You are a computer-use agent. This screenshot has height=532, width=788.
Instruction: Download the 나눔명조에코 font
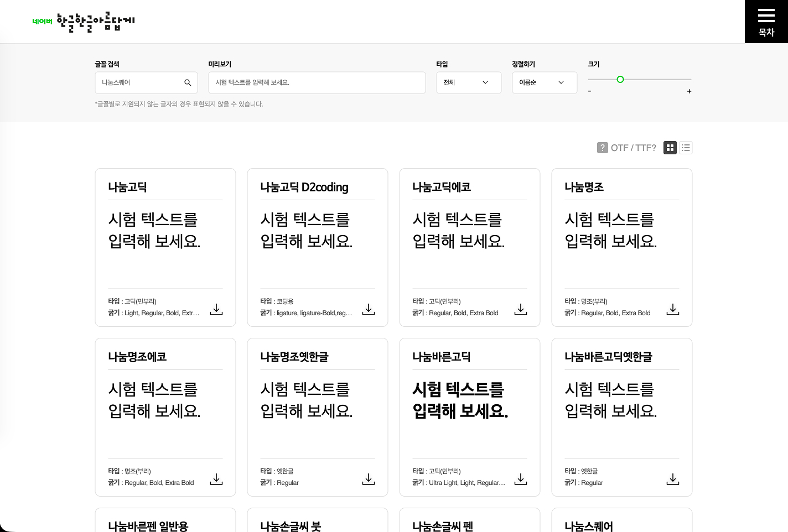coord(216,479)
